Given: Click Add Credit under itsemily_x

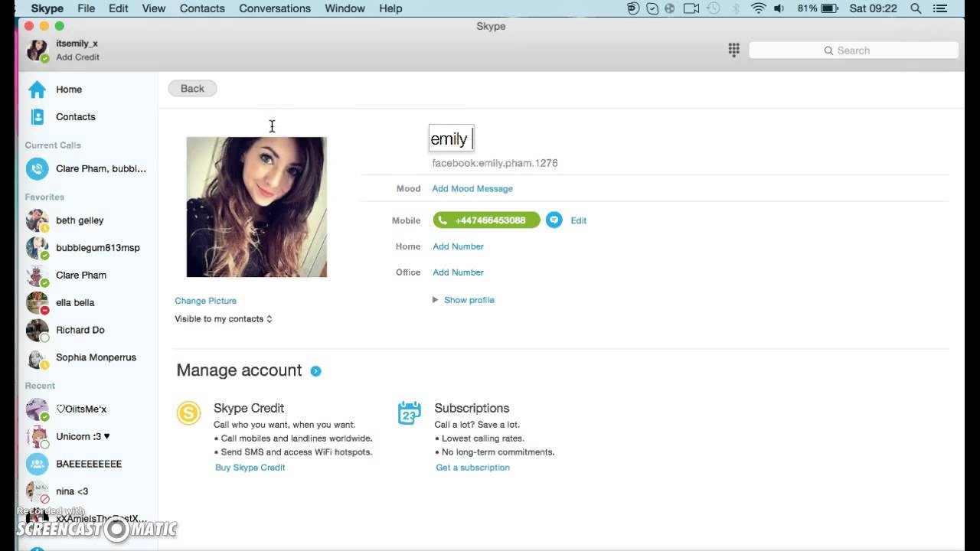Looking at the screenshot, I should (77, 57).
